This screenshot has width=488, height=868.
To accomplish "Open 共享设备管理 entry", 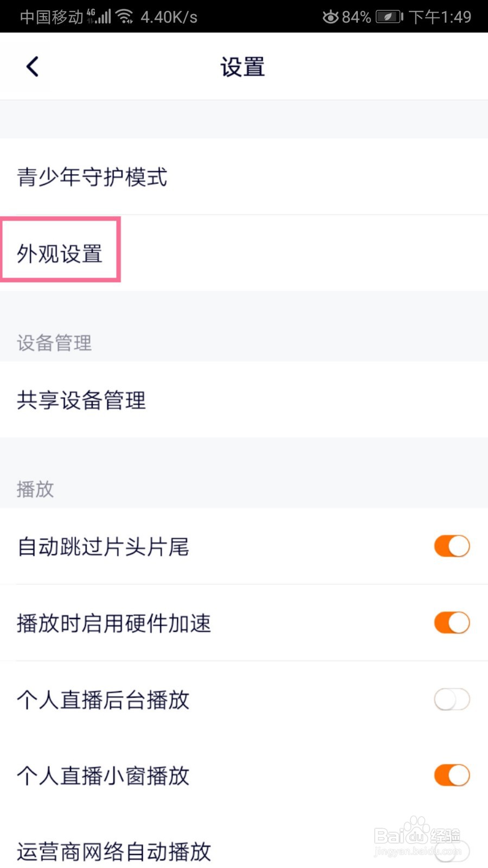I will [x=81, y=400].
